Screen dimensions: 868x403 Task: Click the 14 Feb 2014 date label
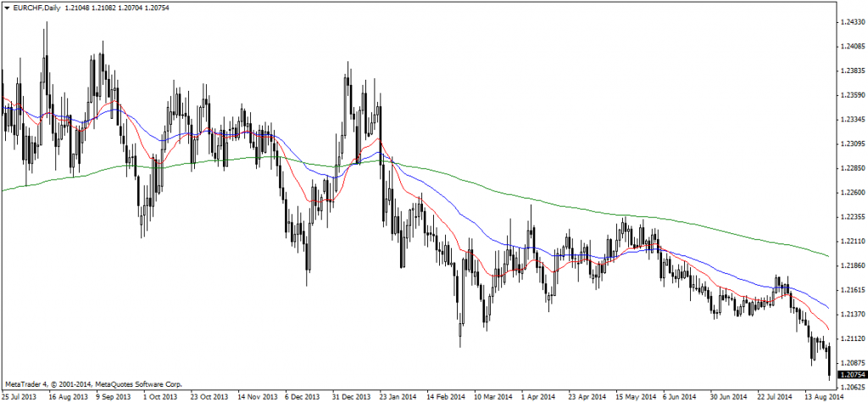point(446,397)
